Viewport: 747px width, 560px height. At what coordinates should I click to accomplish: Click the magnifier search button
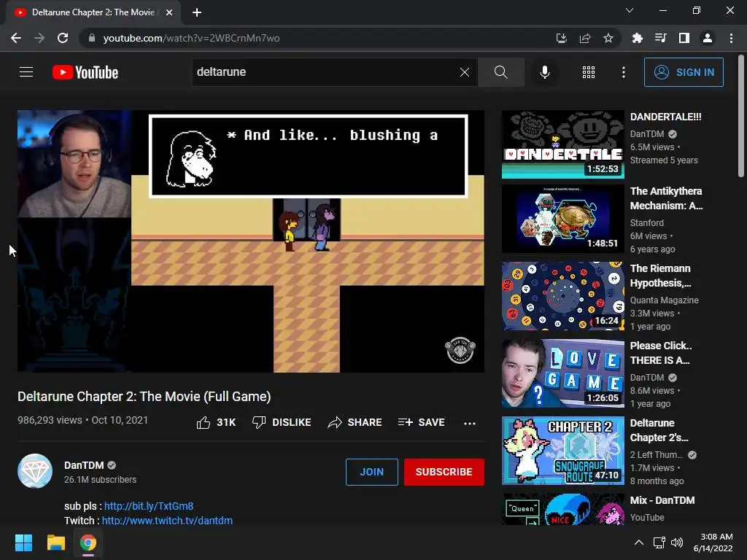500,72
